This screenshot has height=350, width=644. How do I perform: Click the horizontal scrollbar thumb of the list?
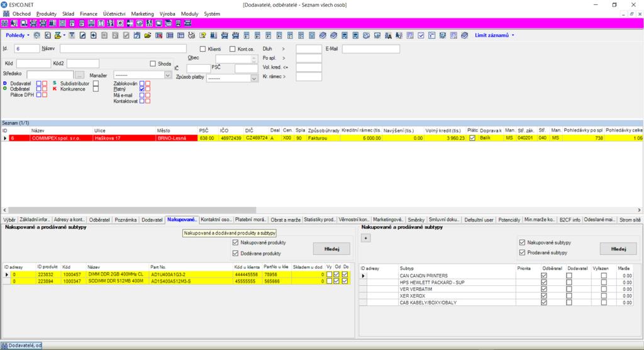[132, 210]
